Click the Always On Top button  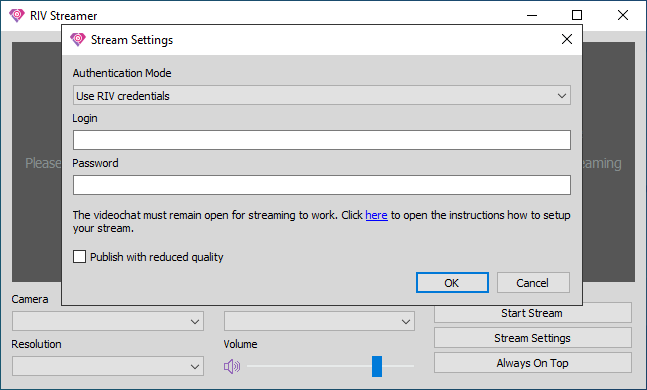[532, 363]
